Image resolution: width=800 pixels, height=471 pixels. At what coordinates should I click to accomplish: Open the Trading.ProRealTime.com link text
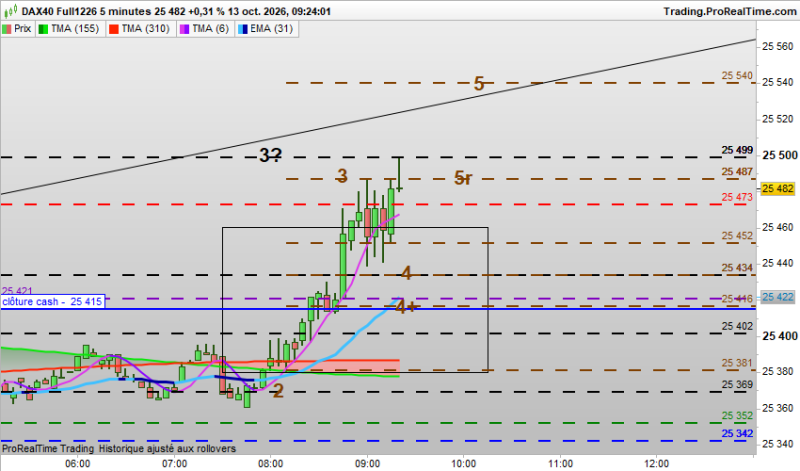tap(730, 11)
